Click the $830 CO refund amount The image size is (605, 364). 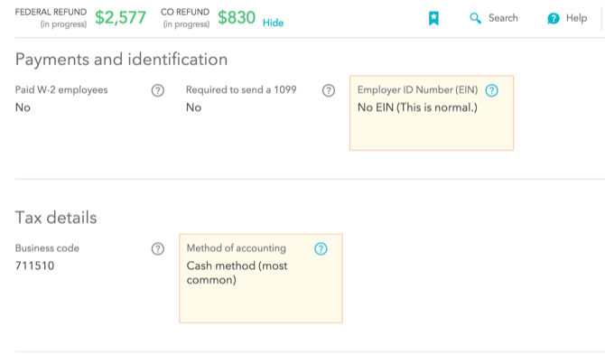point(237,17)
